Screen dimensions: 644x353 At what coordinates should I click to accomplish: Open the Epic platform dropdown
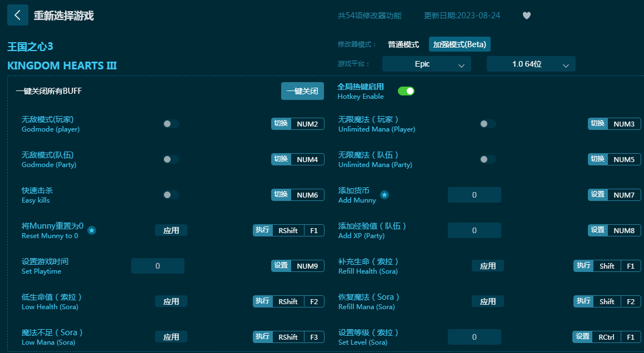point(426,64)
